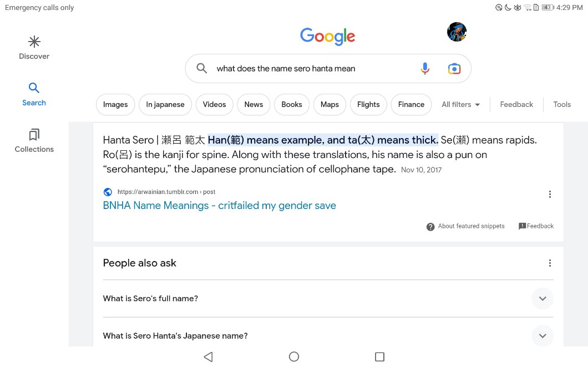Open featured snippet three-dot menu
This screenshot has width=588, height=367.
549,194
